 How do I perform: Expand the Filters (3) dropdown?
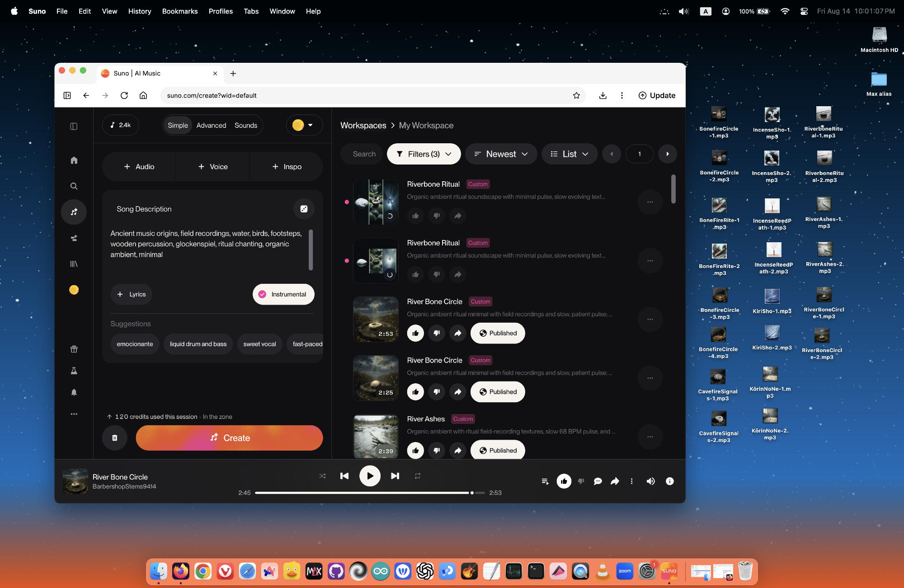pyautogui.click(x=424, y=154)
